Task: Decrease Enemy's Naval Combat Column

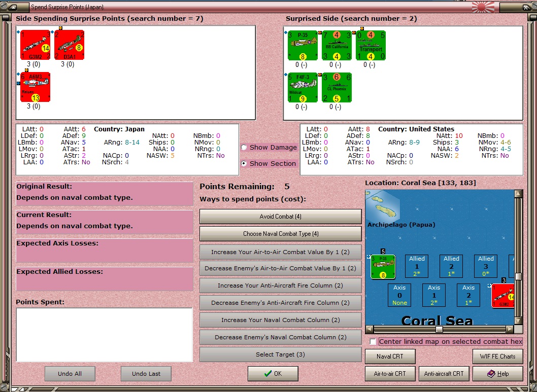Action: tap(281, 337)
